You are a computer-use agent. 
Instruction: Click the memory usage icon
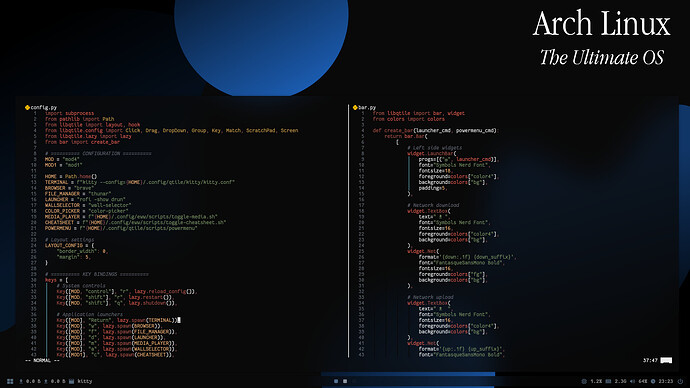(608, 381)
